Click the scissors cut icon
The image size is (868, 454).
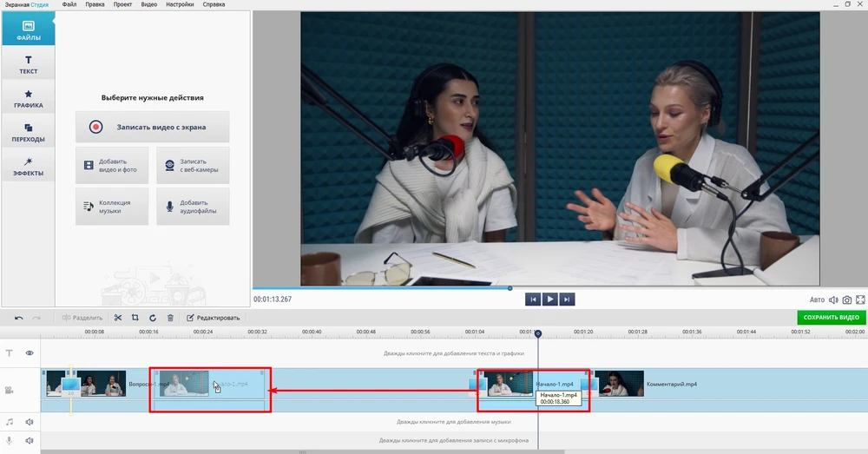[x=118, y=318]
